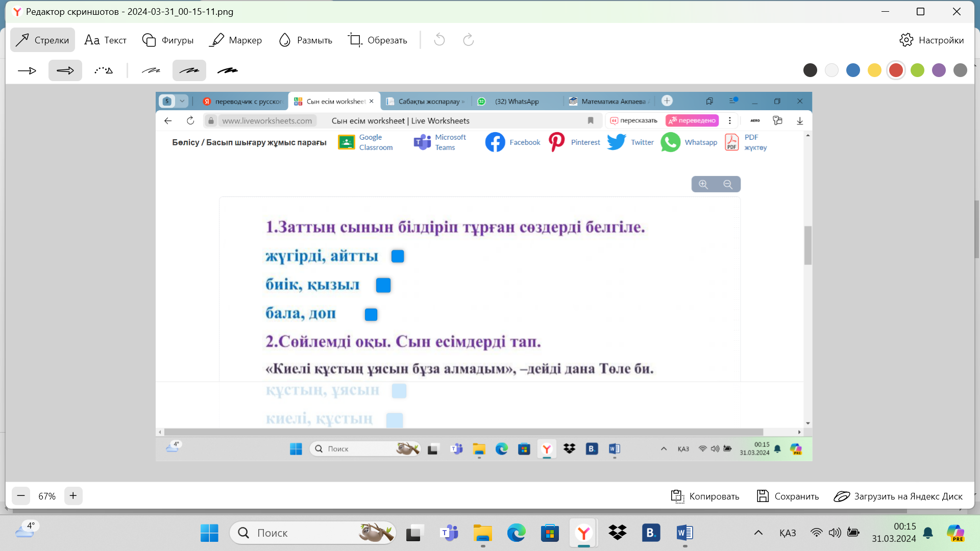This screenshot has height=551, width=980.
Task: Choose the yellow color swatch
Action: 874,70
